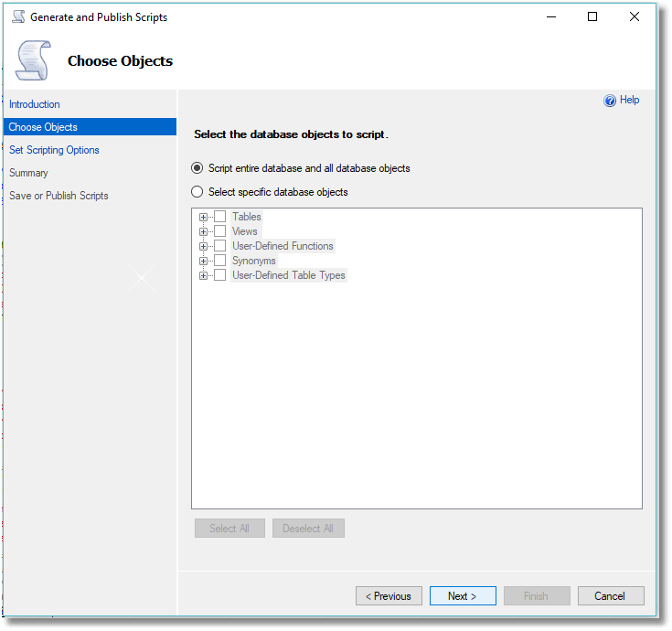Select the Choose Objects step
Viewport: 672px width, 631px height.
coord(43,127)
